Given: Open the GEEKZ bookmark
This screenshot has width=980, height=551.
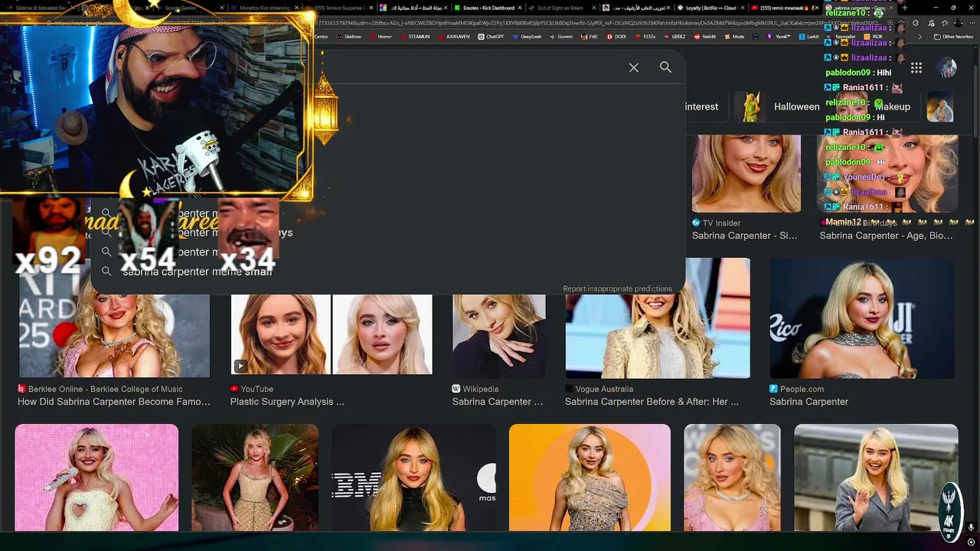Looking at the screenshot, I should click(x=675, y=36).
